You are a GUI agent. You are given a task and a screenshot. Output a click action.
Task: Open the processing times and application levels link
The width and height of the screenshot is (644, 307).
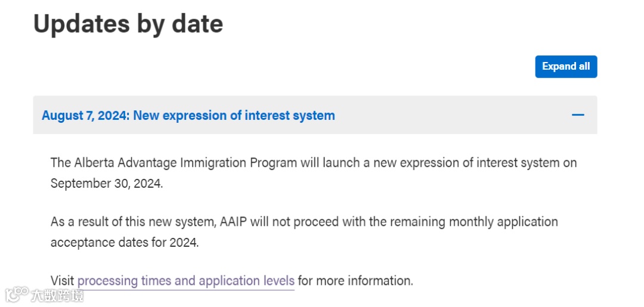185,281
